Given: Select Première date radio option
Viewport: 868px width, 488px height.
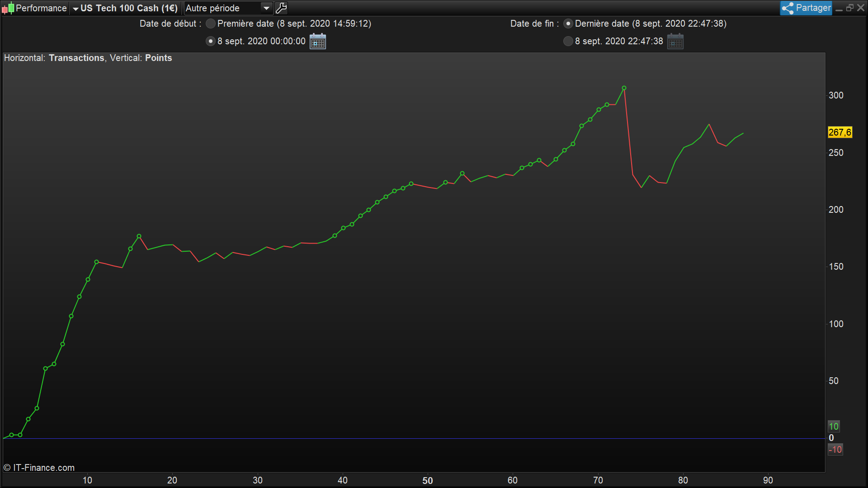Looking at the screenshot, I should coord(210,23).
